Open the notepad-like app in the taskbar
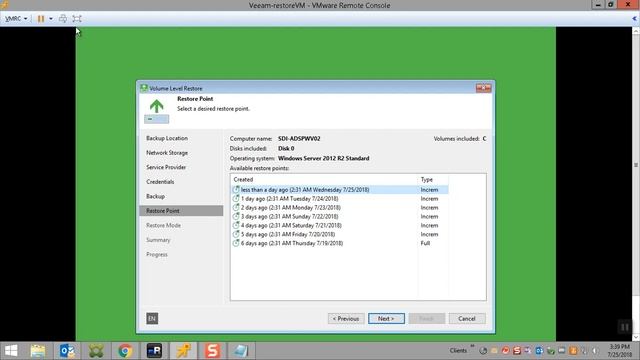Image resolution: width=640 pixels, height=360 pixels. coord(241,351)
